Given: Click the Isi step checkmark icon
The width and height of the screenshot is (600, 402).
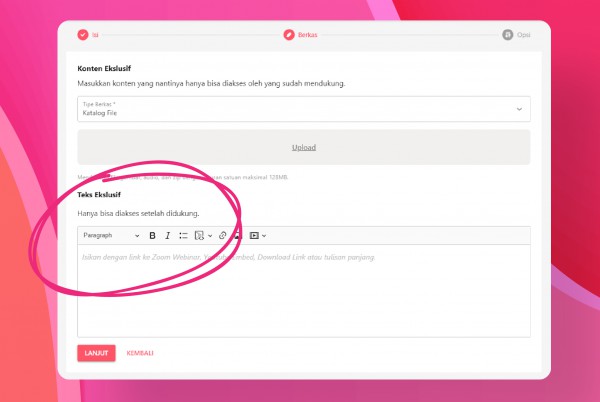Looking at the screenshot, I should click(x=83, y=35).
